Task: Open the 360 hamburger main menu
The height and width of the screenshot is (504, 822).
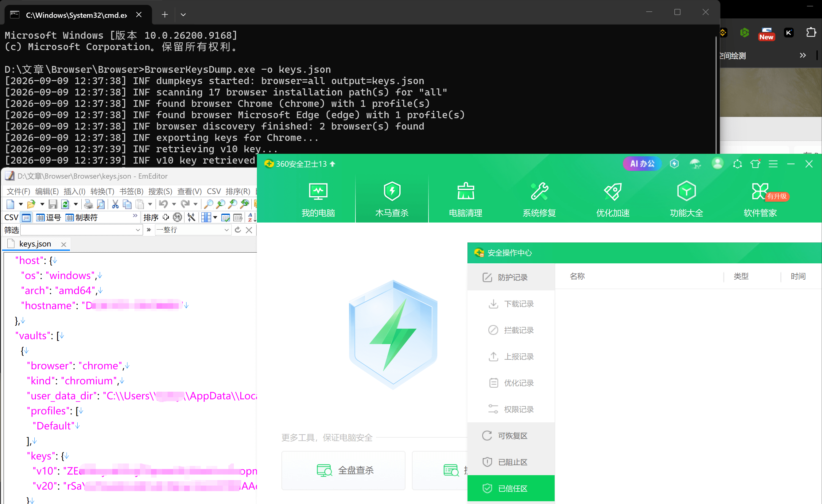Action: pos(773,164)
